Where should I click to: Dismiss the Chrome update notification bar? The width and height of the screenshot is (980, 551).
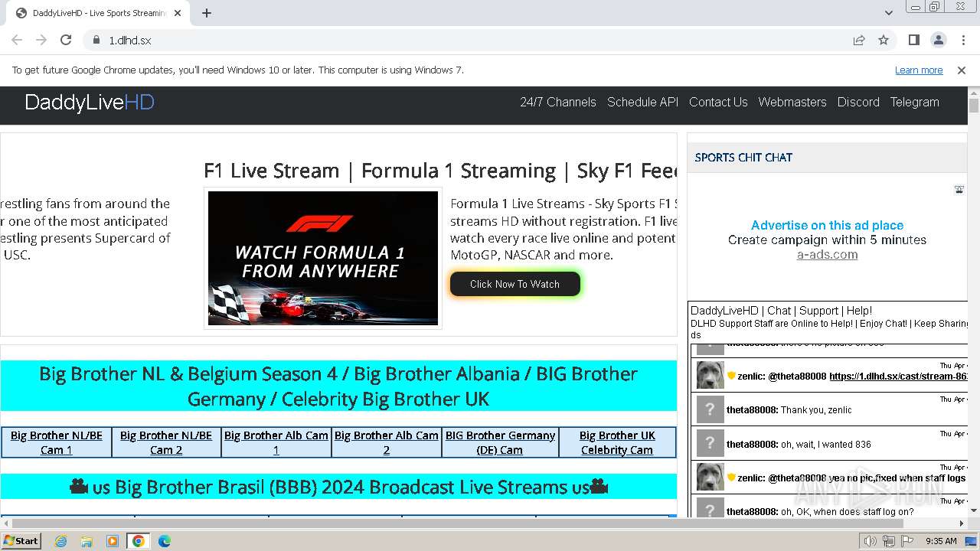(x=962, y=70)
